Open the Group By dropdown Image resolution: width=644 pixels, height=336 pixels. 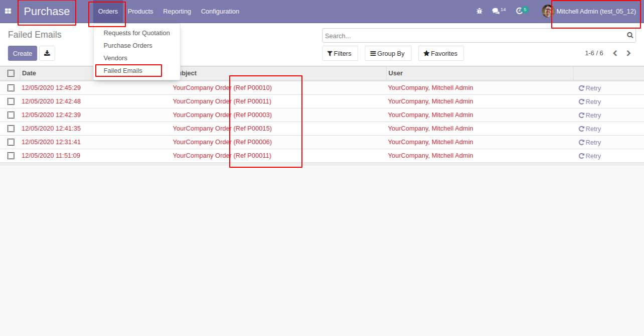point(388,53)
